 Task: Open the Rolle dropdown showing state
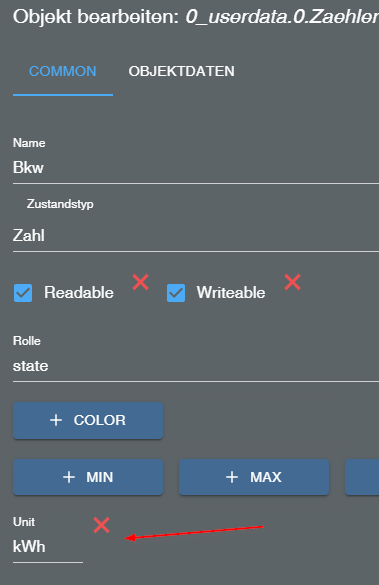(196, 366)
